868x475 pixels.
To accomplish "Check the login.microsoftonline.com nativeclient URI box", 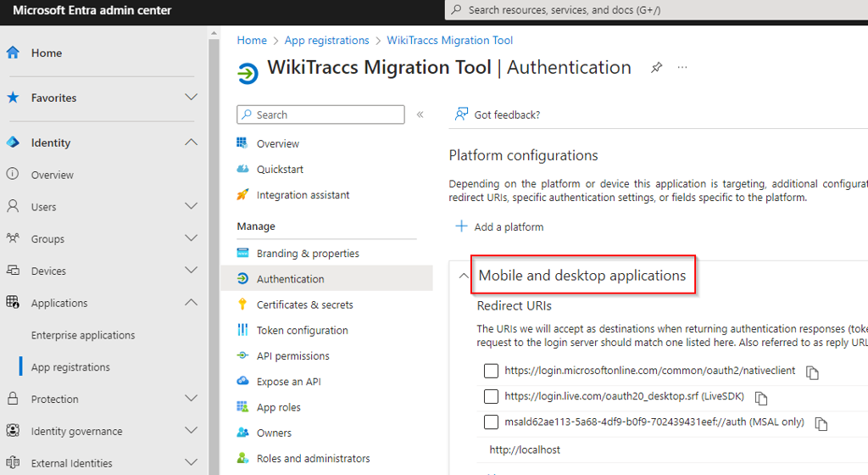I will pyautogui.click(x=491, y=371).
